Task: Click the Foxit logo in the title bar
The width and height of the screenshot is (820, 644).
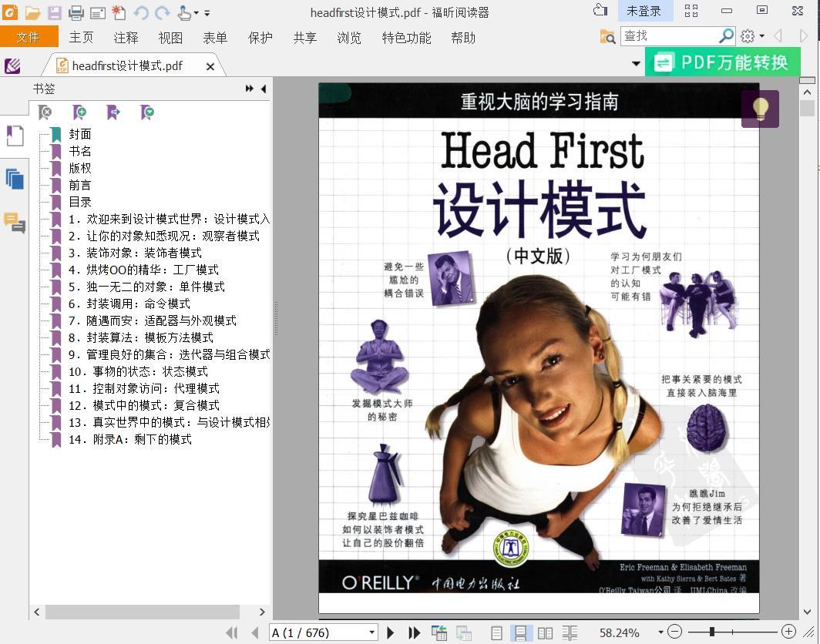Action: (10, 12)
